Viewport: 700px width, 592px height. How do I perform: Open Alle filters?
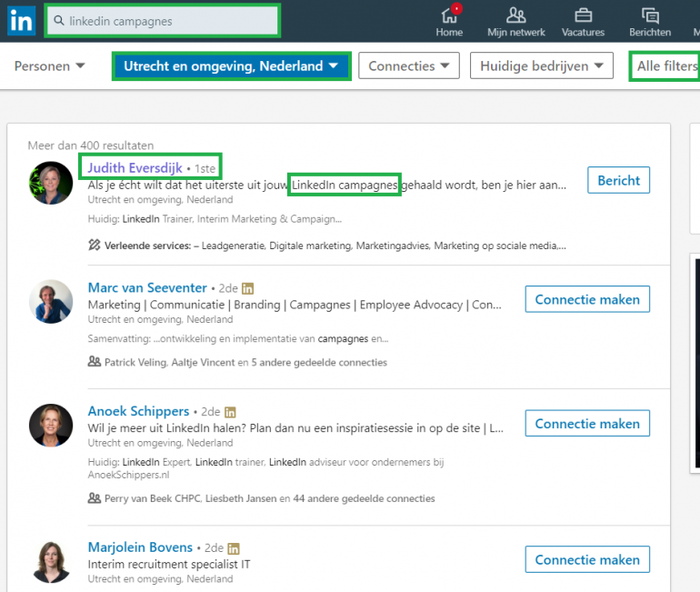(665, 66)
